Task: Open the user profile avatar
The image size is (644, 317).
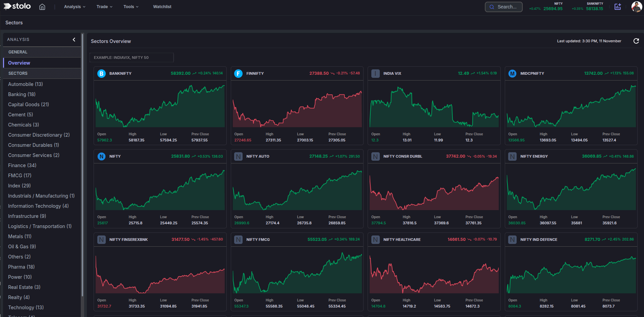Action: [636, 7]
